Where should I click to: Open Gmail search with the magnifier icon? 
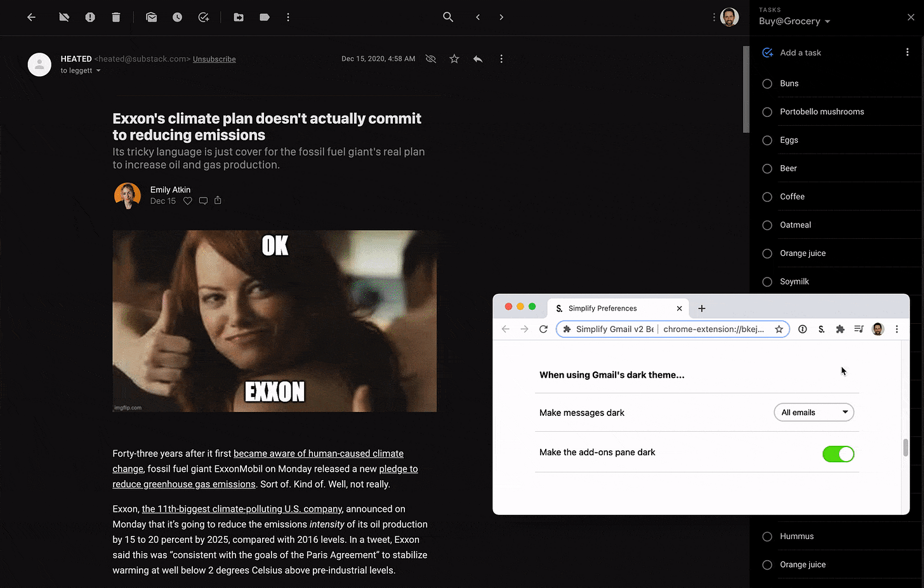pyautogui.click(x=448, y=17)
